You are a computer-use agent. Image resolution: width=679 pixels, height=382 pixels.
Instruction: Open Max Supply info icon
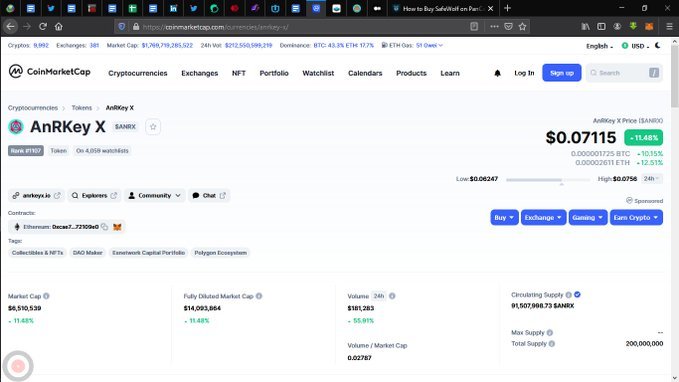tap(550, 333)
